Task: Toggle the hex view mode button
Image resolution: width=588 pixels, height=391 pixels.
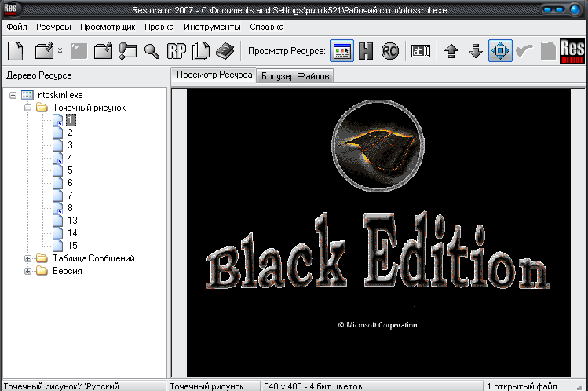Action: [x=366, y=51]
